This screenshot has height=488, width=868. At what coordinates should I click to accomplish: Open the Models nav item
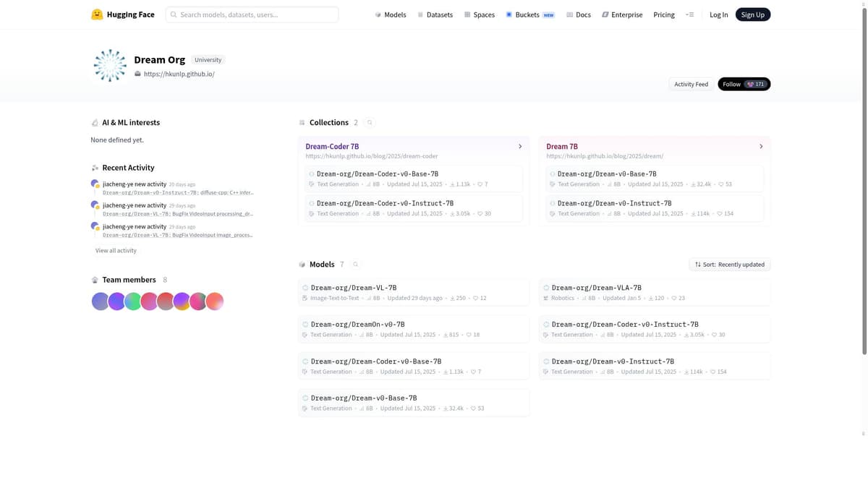click(x=391, y=14)
